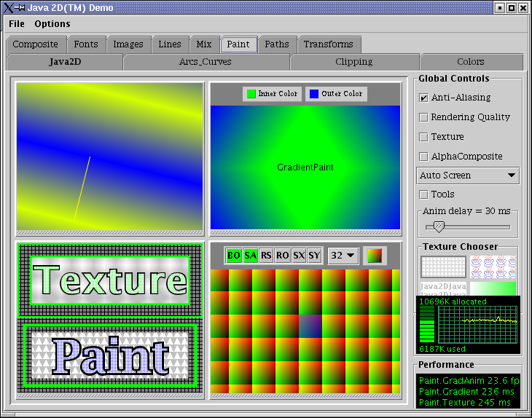Uncheck the Anti-Aliasing checkbox
Screen dimensions: 532x418
424,98
